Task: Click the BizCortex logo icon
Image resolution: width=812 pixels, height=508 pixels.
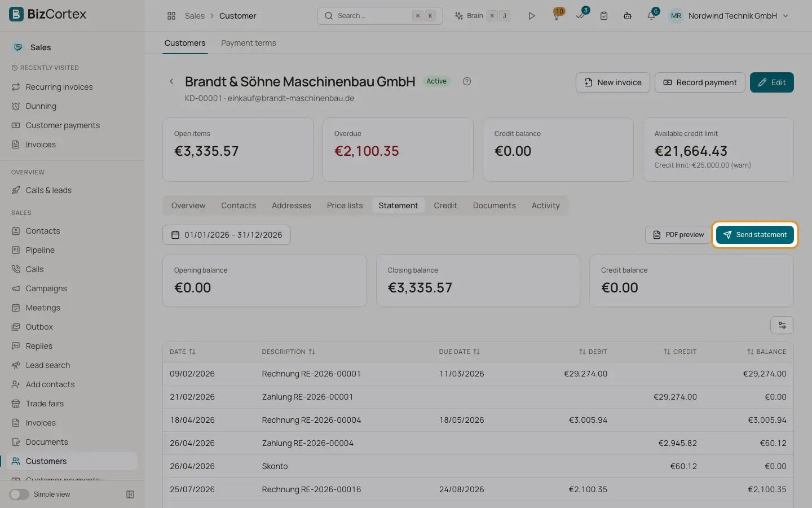Action: tap(16, 14)
